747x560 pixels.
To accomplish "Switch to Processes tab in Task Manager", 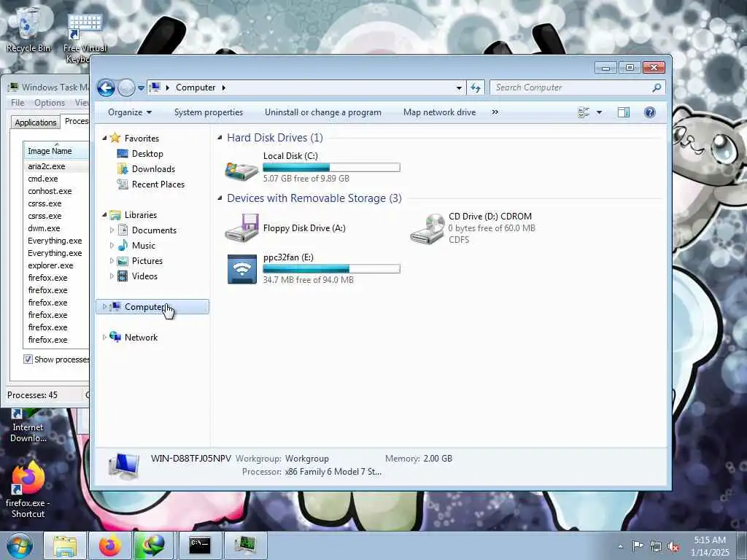I will coord(75,121).
